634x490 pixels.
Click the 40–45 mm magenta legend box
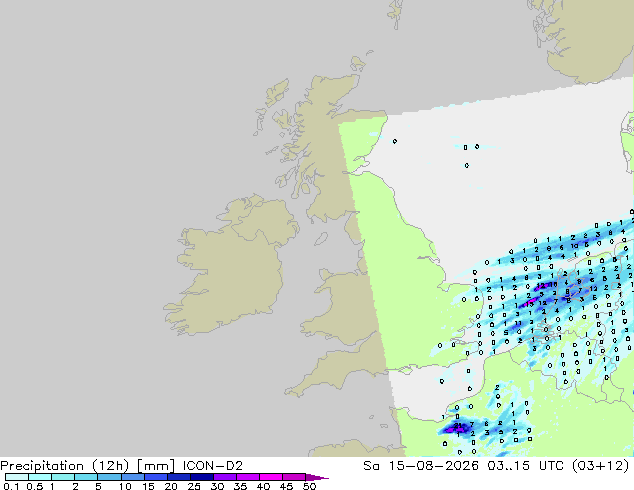271,477
